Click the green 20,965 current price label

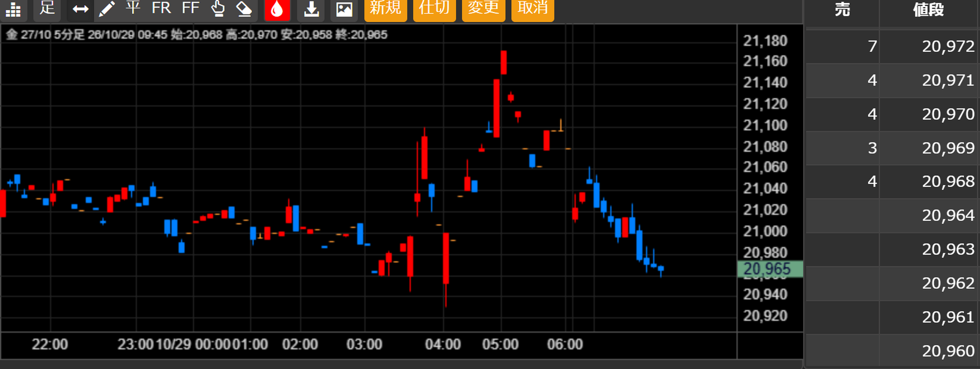click(x=770, y=269)
